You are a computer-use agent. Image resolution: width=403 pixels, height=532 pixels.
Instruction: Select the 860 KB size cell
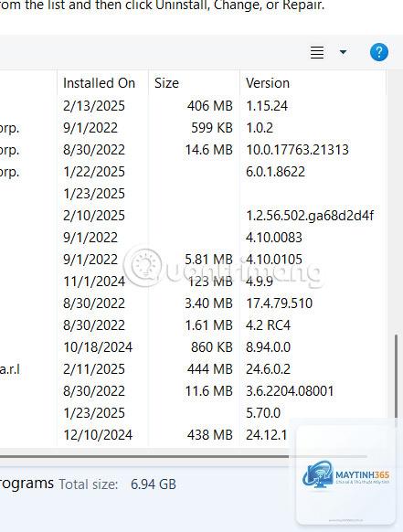click(212, 347)
